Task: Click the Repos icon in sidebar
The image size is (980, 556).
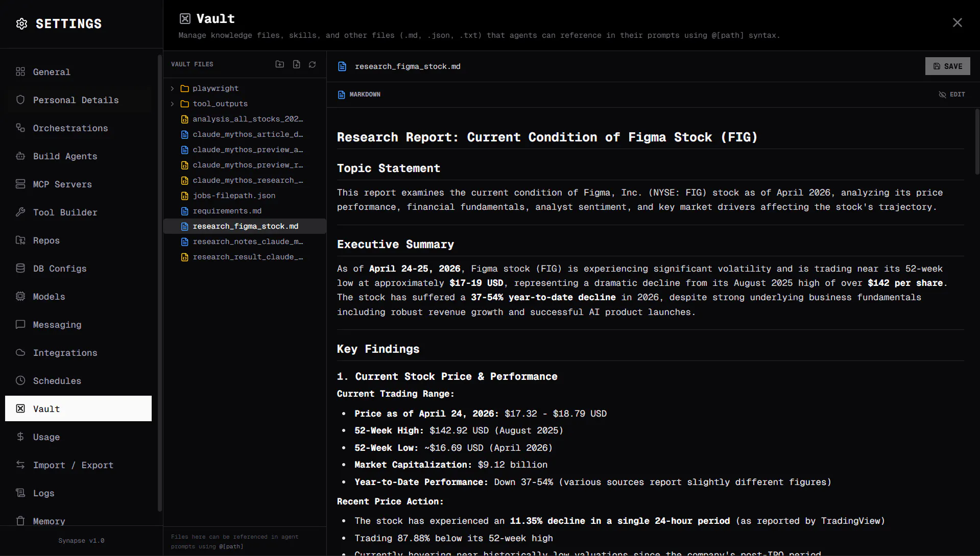Action: pyautogui.click(x=20, y=240)
